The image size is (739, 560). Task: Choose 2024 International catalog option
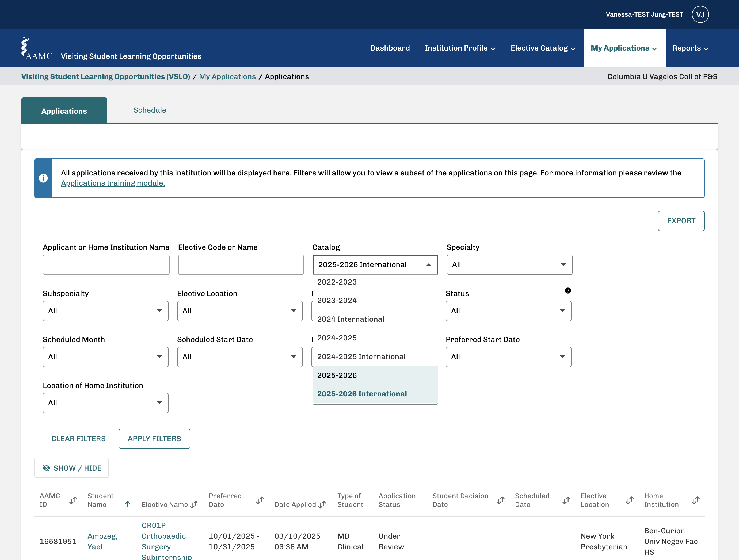[x=375, y=319]
